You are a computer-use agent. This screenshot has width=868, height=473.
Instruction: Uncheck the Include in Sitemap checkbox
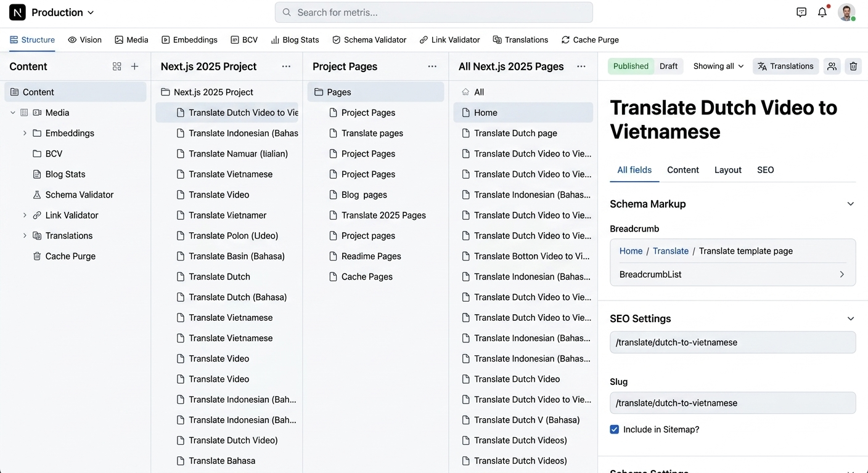pos(615,429)
